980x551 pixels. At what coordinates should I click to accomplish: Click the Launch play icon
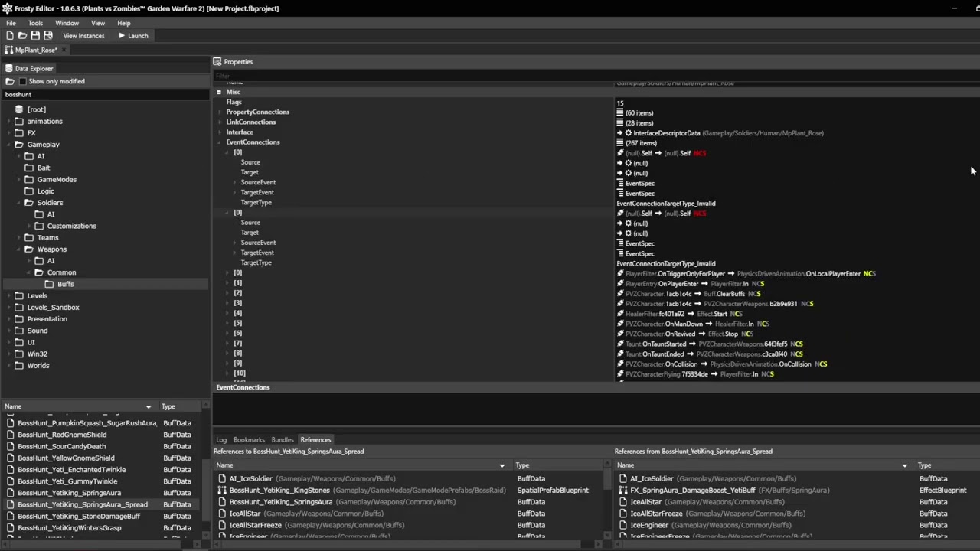coord(122,36)
